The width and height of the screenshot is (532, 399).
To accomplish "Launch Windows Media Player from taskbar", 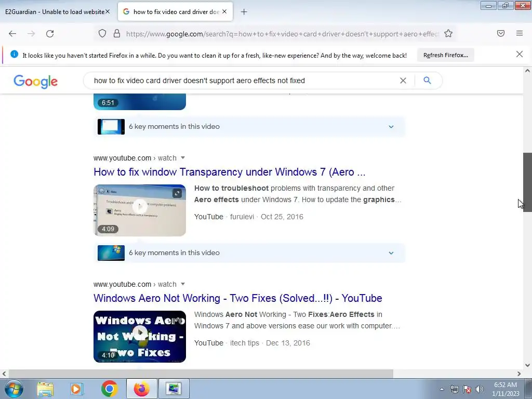I will (77, 389).
